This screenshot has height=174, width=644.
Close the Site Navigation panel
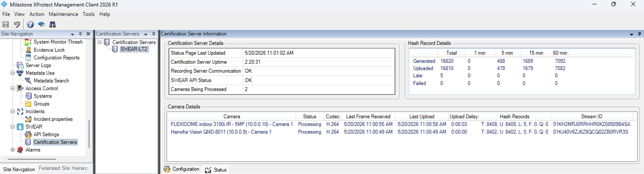[88, 34]
